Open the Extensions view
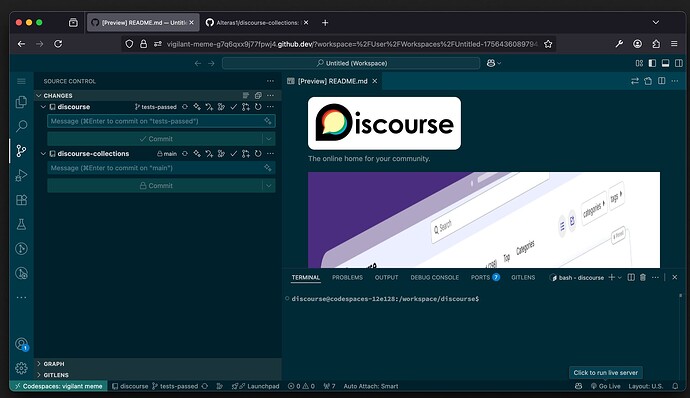This screenshot has width=690, height=398. tap(21, 200)
